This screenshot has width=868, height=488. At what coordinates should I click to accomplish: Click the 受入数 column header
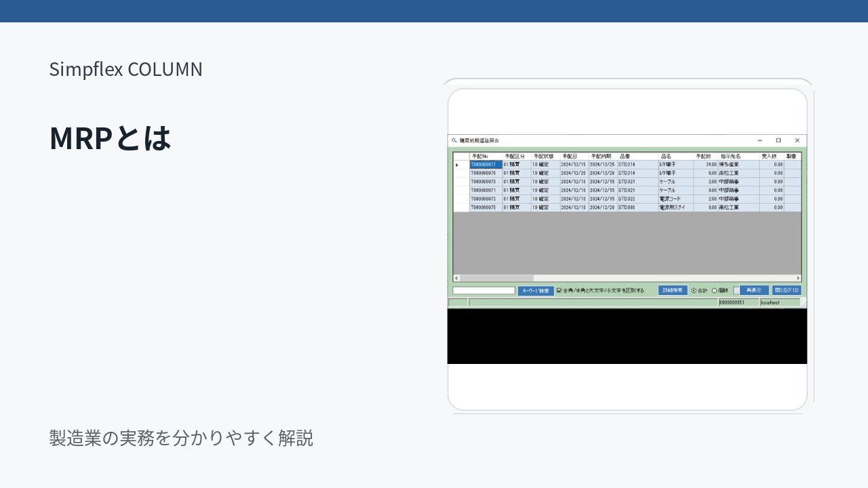pyautogui.click(x=772, y=157)
